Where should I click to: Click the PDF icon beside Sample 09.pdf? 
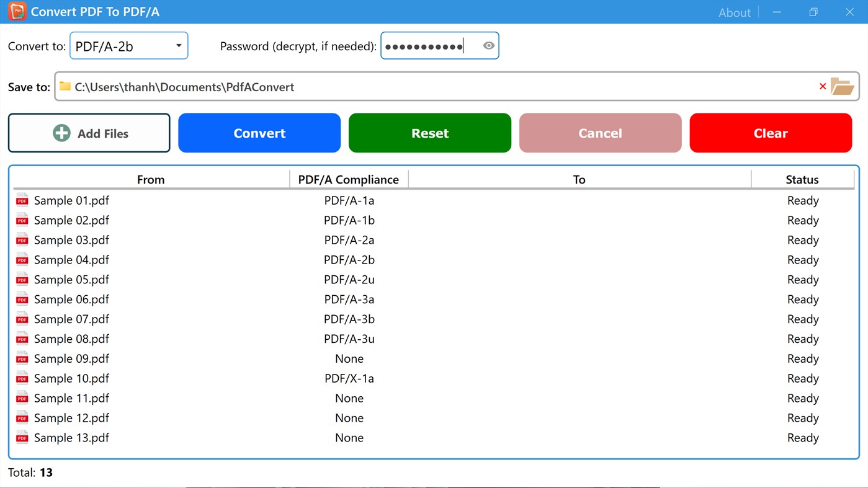[22, 358]
